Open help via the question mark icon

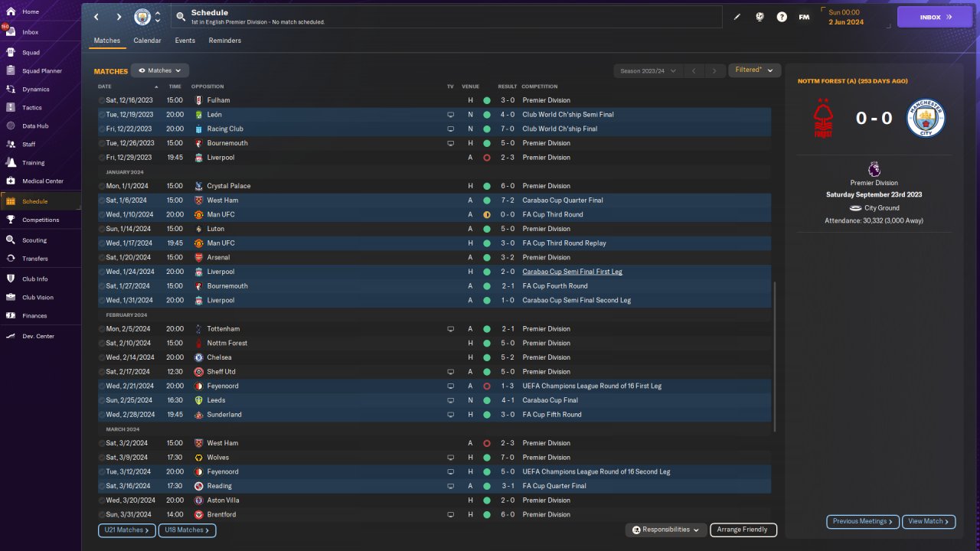point(782,17)
